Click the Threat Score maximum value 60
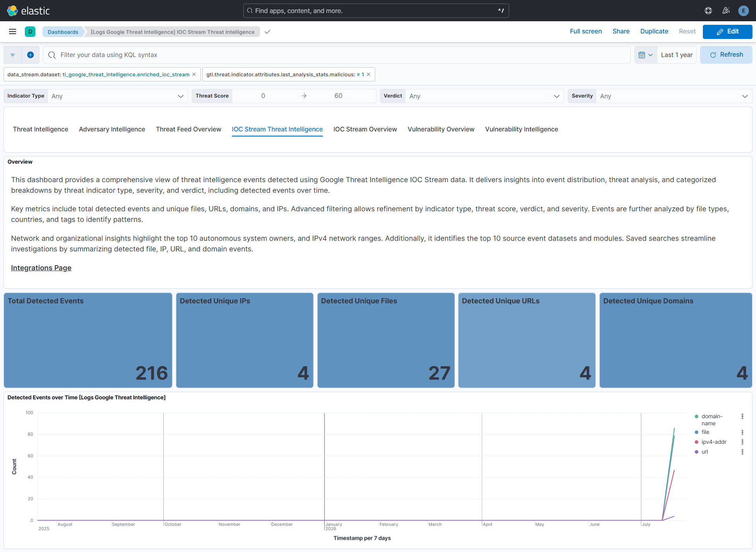The height and width of the screenshot is (552, 756). click(x=338, y=96)
